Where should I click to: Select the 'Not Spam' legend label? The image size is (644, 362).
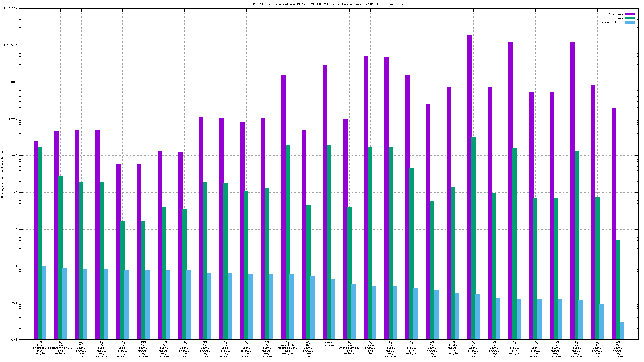coord(616,14)
